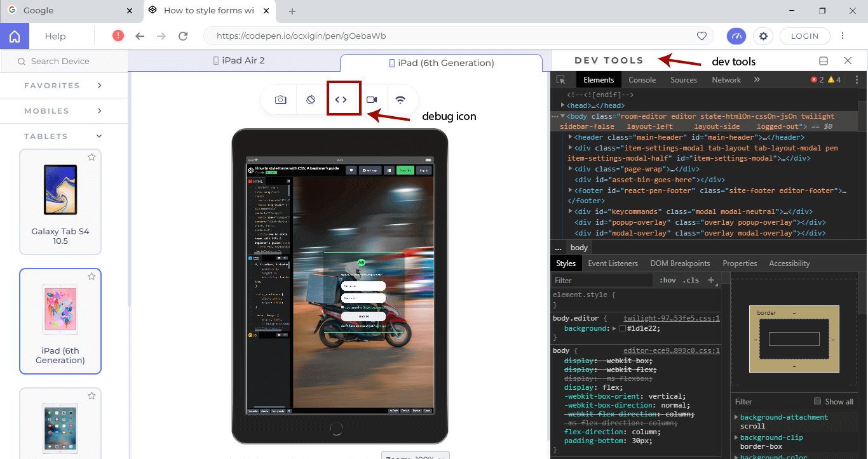The height and width of the screenshot is (459, 868).
Task: Take a screenshot with the camera icon
Action: point(280,98)
